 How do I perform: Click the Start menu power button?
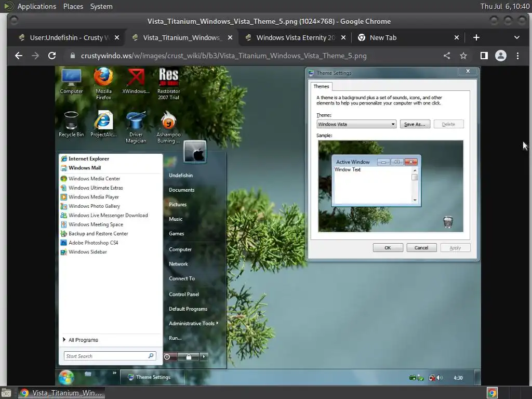coord(170,356)
